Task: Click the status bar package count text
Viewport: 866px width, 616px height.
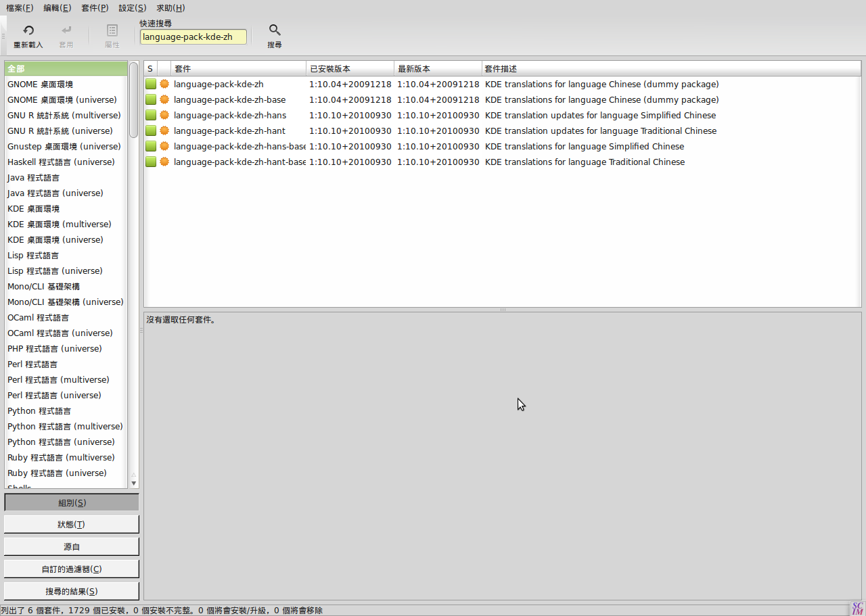Action: pos(162,611)
